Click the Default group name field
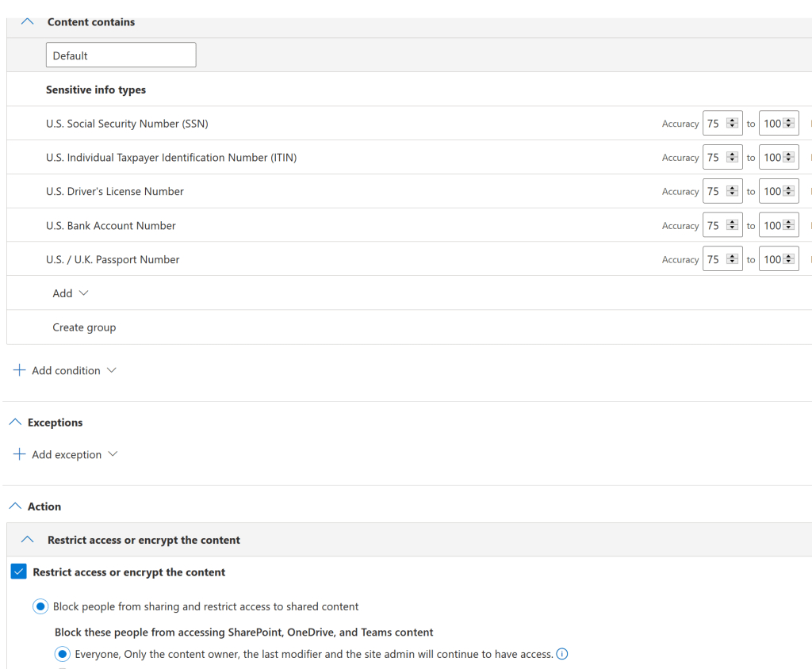The height and width of the screenshot is (669, 812). pyautogui.click(x=121, y=55)
